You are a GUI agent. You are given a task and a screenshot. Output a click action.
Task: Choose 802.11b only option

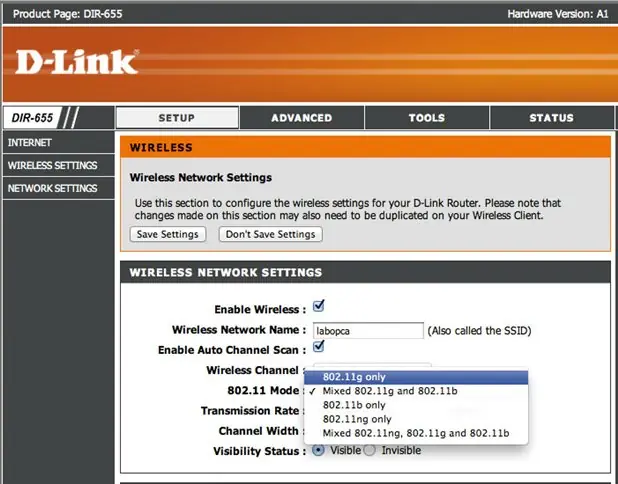point(416,405)
